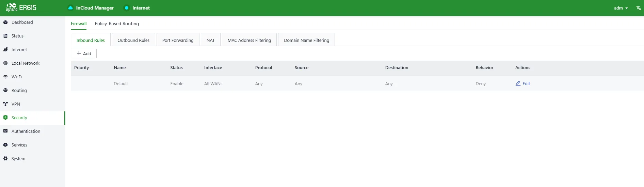Click the Destination column header
Screen dimensions: 644x187
(x=397, y=67)
